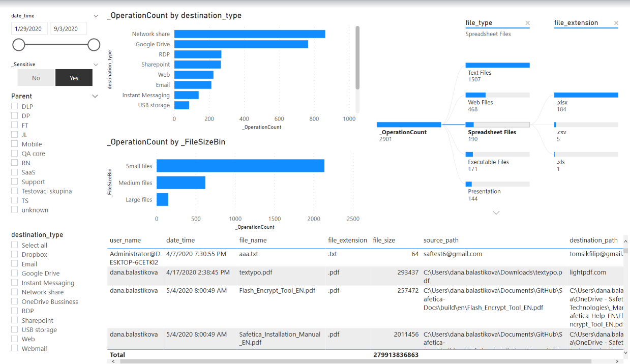The height and width of the screenshot is (364, 630).
Task: Set Sensitive filter to No
Action: click(x=36, y=78)
